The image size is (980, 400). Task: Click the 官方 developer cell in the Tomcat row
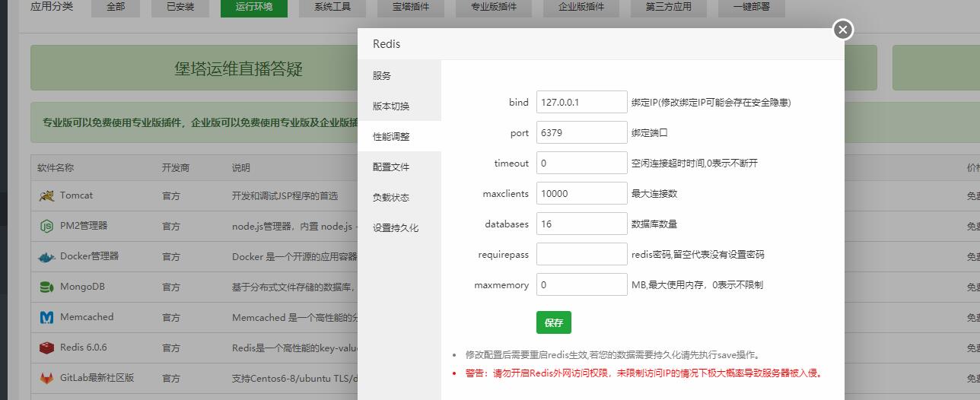click(171, 195)
